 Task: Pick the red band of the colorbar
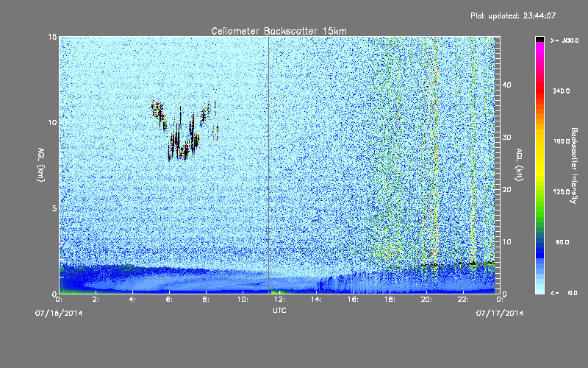click(x=539, y=92)
